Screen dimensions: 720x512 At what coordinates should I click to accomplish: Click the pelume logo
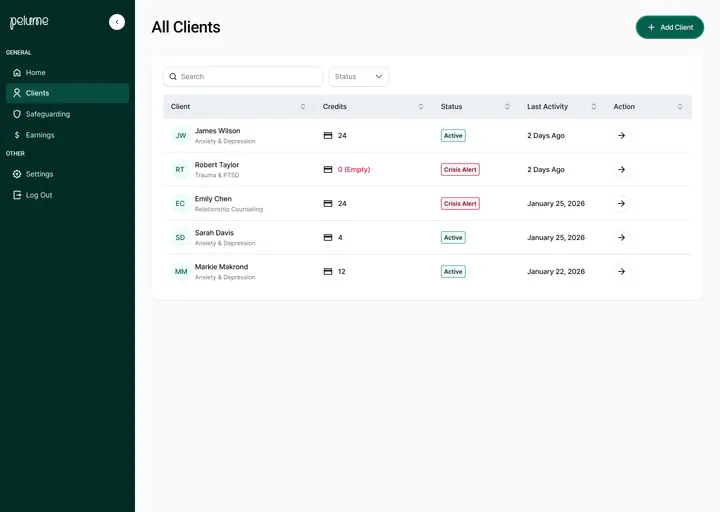pos(29,22)
